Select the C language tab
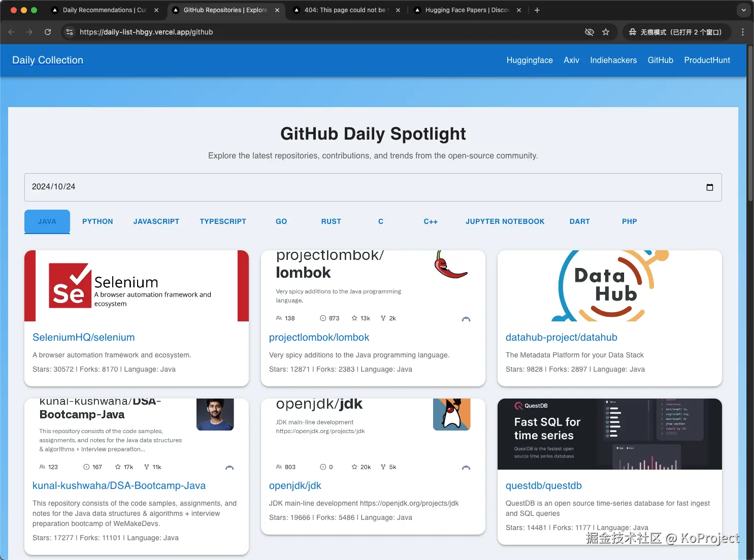Viewport: 754px width, 560px height. [381, 221]
